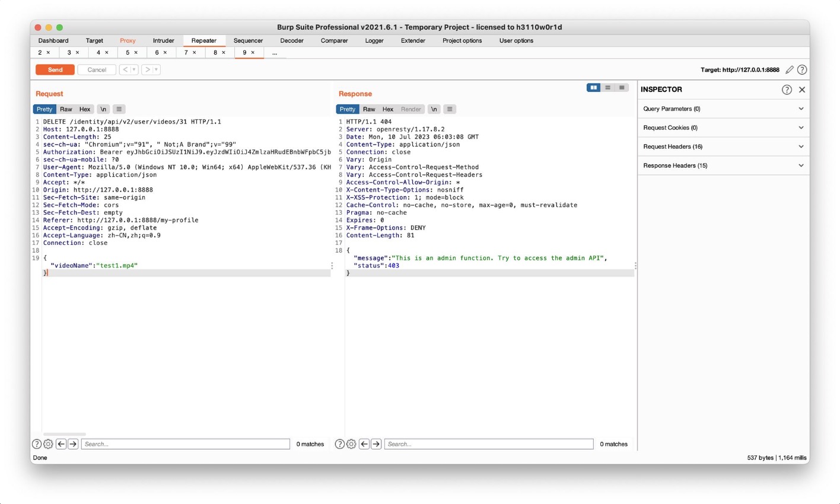Close the Inspector panel
840x504 pixels.
coord(802,90)
